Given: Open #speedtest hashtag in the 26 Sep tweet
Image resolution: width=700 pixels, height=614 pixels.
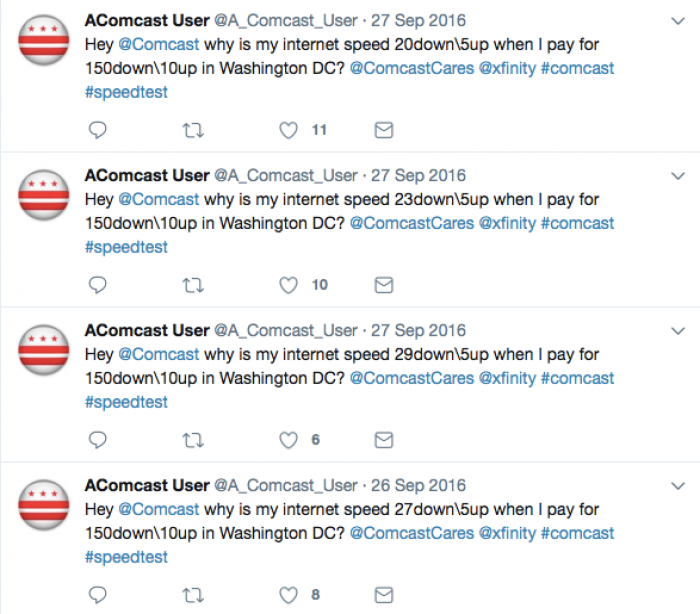Looking at the screenshot, I should click(126, 557).
